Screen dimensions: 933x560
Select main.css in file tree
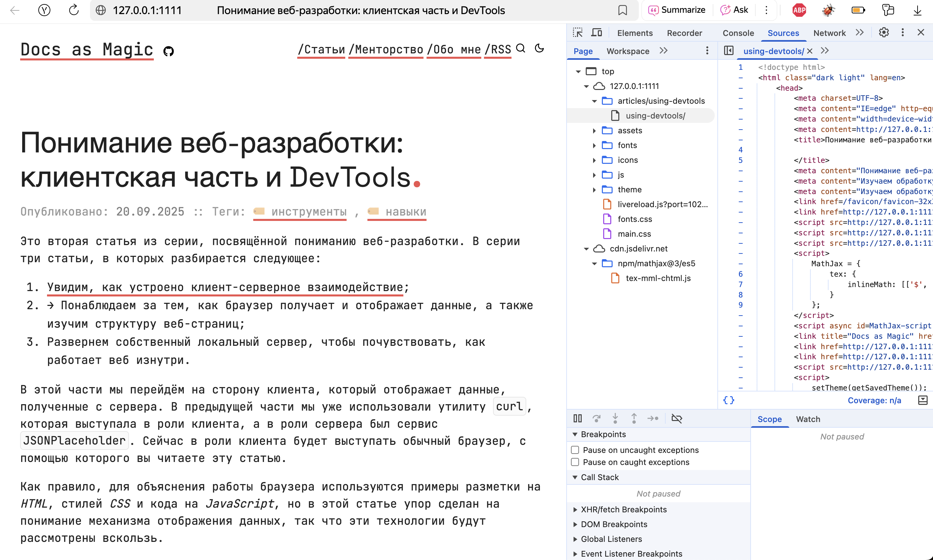tap(634, 234)
